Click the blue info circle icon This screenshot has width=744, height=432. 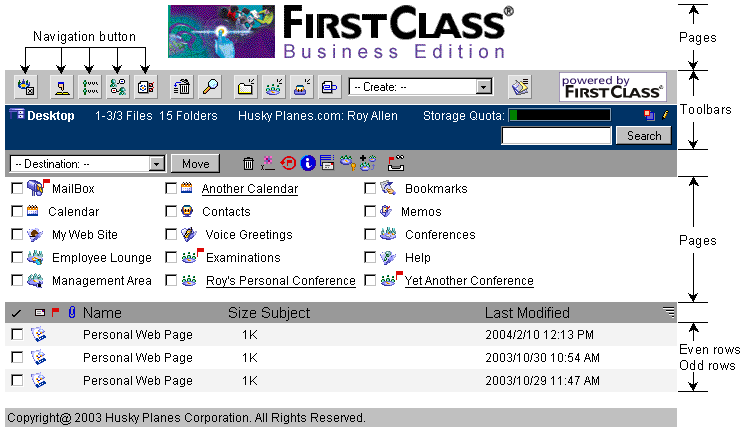tap(307, 163)
